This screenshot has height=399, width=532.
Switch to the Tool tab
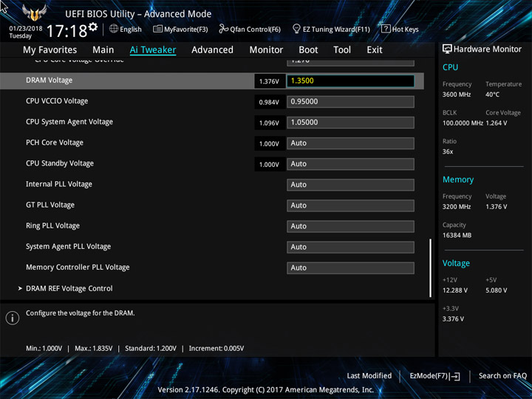pyautogui.click(x=342, y=50)
